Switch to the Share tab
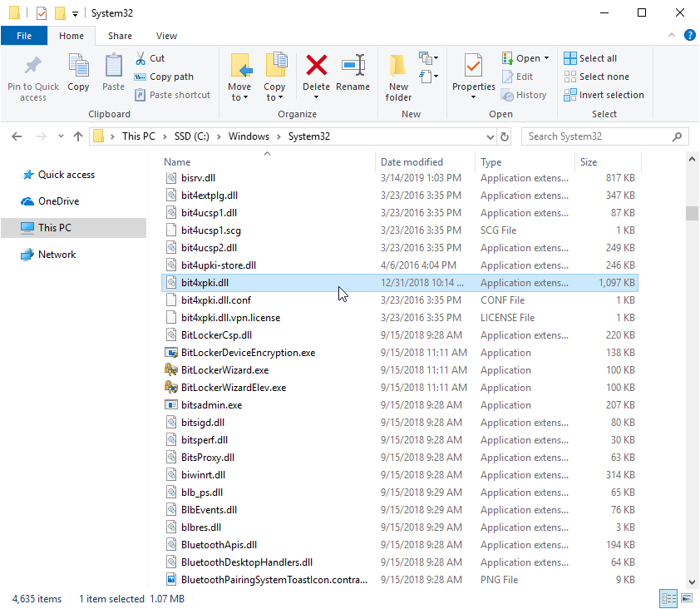 (x=120, y=36)
